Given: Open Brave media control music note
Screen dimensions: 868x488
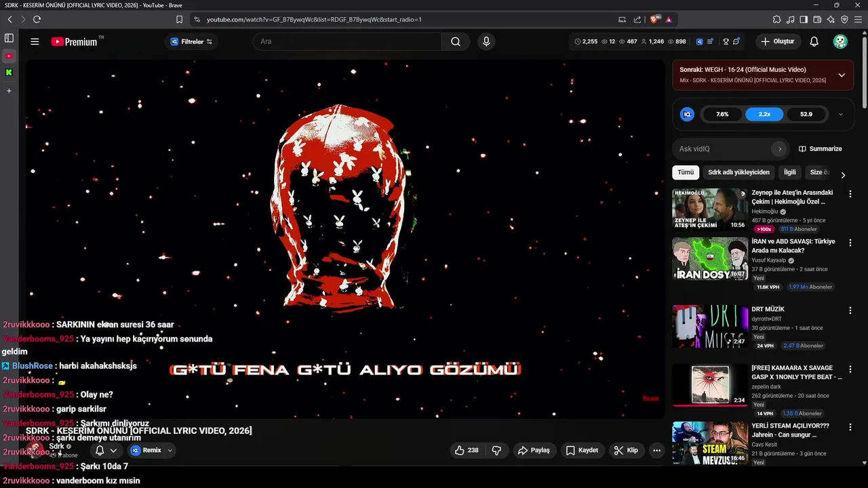Looking at the screenshot, I should pos(790,19).
